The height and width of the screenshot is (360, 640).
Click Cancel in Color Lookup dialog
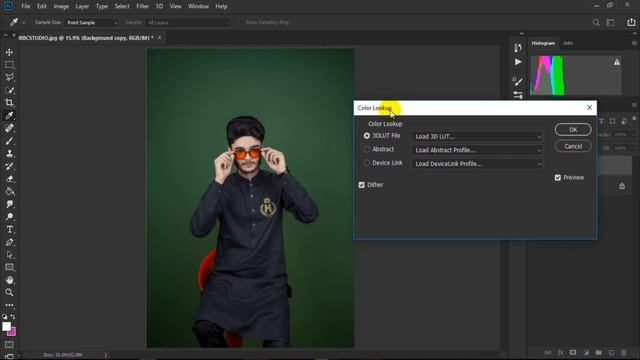click(x=573, y=146)
